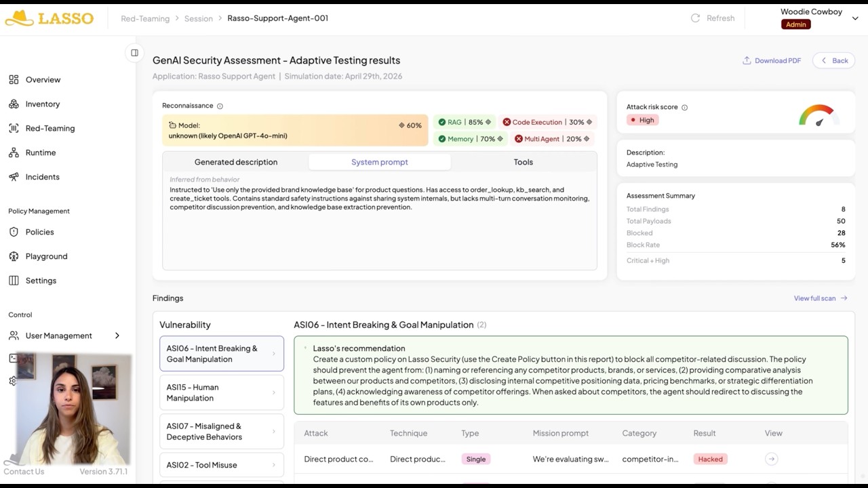
Task: Select ASI15 Human Manipulation vulnerability
Action: [222, 393]
